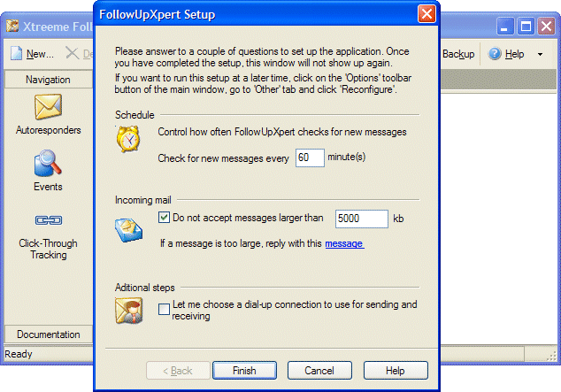Click the Xtreme FollowUp app title icon

(x=12, y=27)
